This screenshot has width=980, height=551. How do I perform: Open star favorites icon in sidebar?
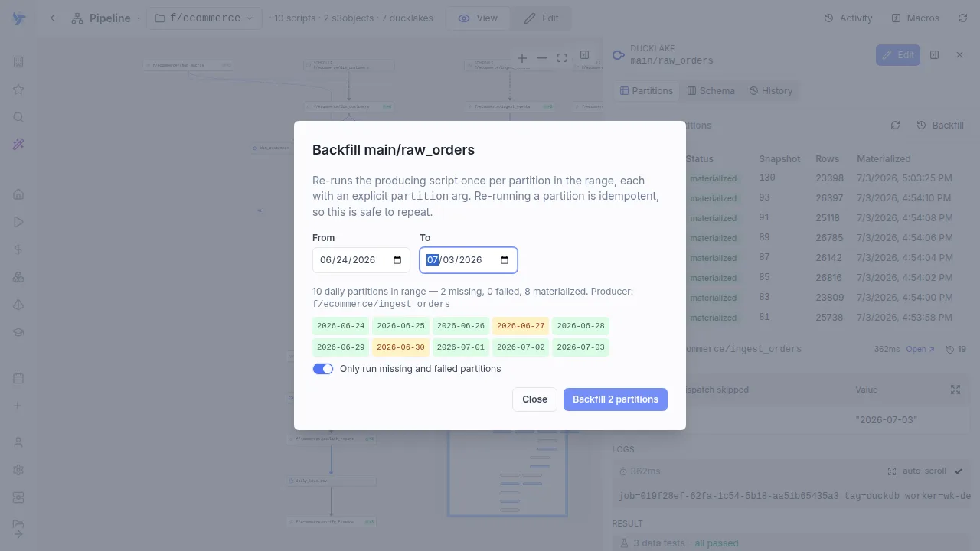pos(19,90)
